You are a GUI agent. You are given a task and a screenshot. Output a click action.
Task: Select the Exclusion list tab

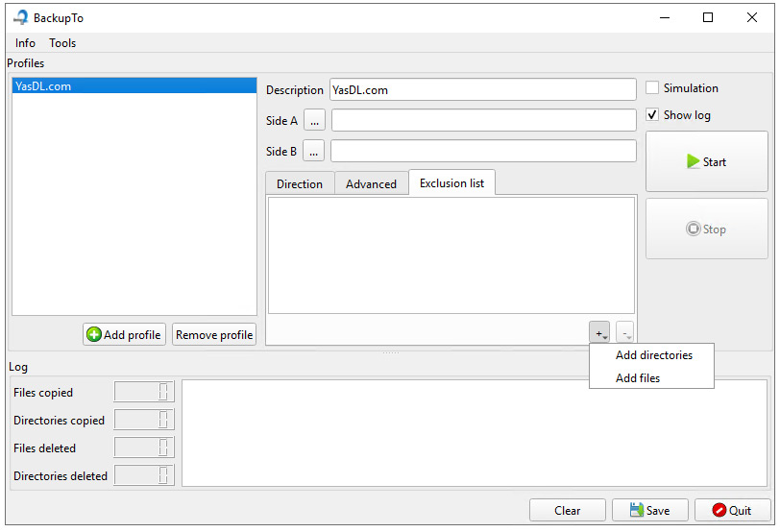(x=451, y=183)
